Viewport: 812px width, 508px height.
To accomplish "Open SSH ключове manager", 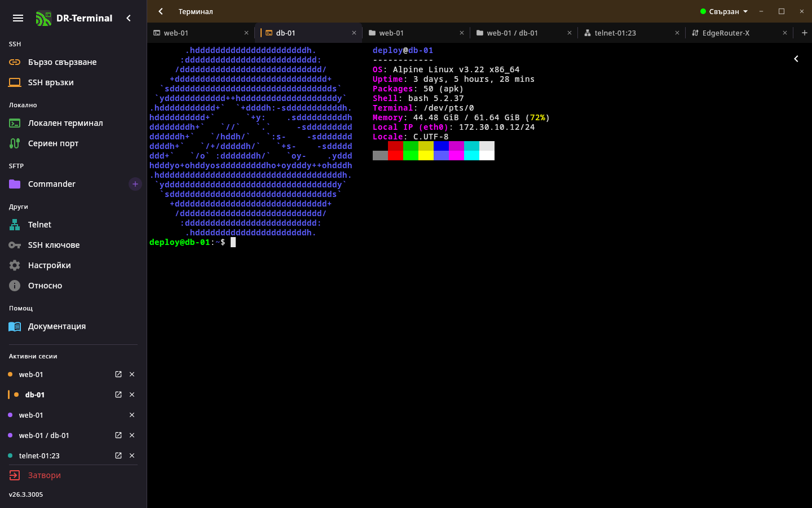I will tap(73, 245).
